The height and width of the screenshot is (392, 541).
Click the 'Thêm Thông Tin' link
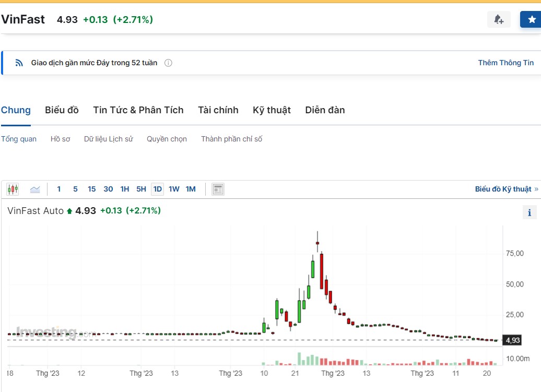click(x=505, y=63)
